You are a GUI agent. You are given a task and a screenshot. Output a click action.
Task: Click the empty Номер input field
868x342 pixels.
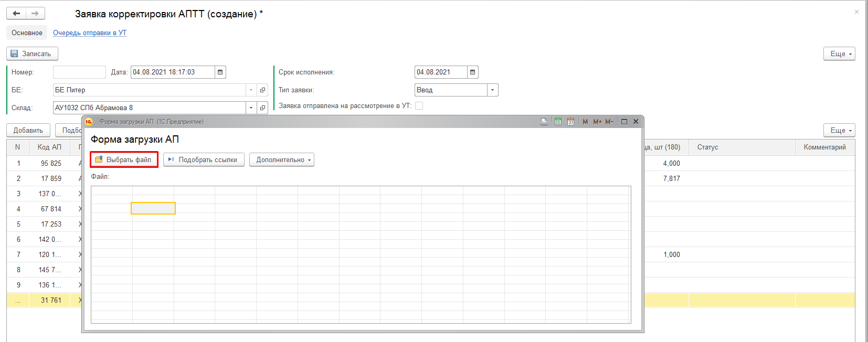point(79,72)
